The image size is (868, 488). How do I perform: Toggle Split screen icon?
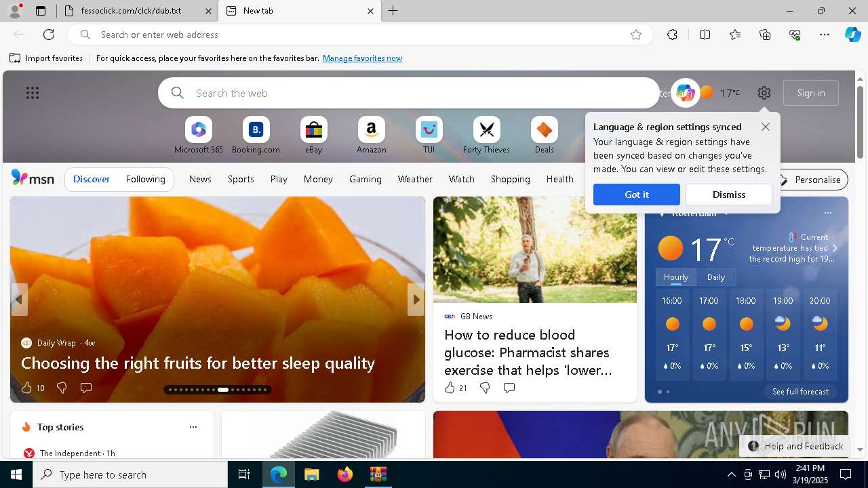click(x=705, y=35)
